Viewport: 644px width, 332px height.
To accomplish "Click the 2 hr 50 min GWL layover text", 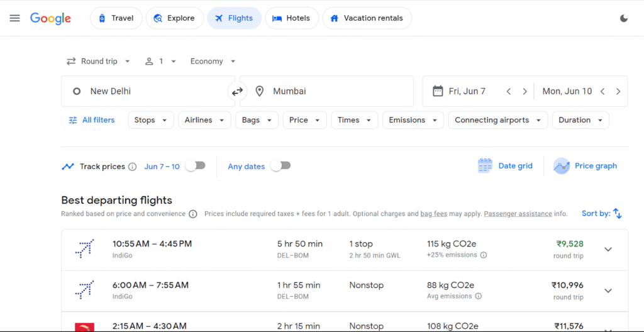I will point(375,255).
